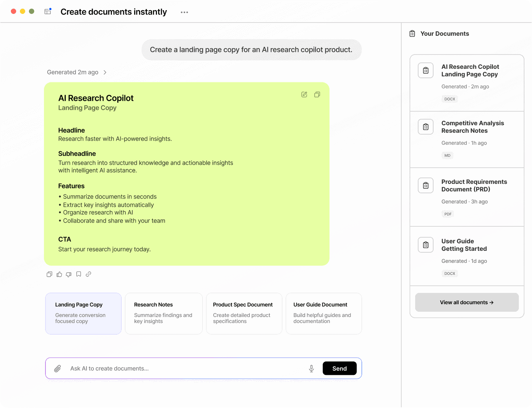Click the Subheadline heading in the document
The width and height of the screenshot is (532, 408).
tap(77, 153)
